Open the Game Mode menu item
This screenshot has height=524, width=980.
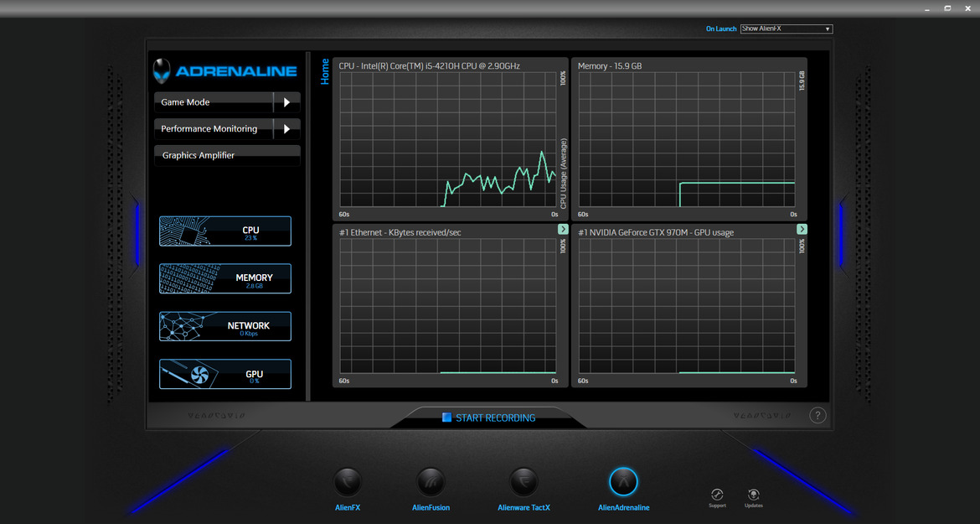(x=213, y=102)
